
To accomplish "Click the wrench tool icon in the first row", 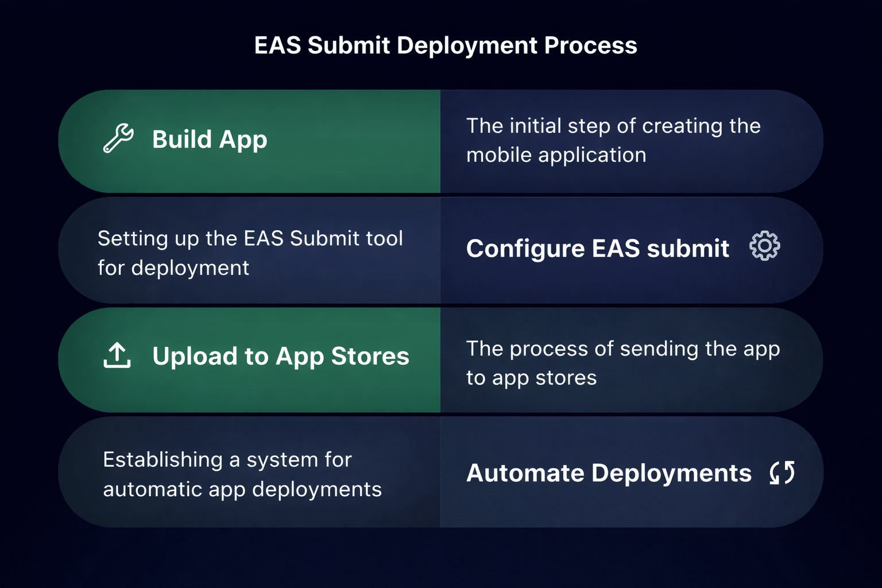I will tap(118, 138).
